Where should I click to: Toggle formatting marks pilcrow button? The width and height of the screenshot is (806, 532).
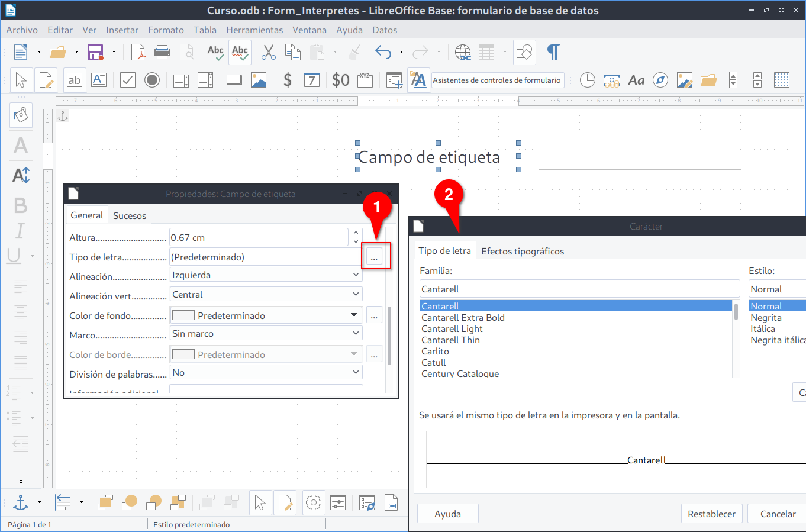553,53
